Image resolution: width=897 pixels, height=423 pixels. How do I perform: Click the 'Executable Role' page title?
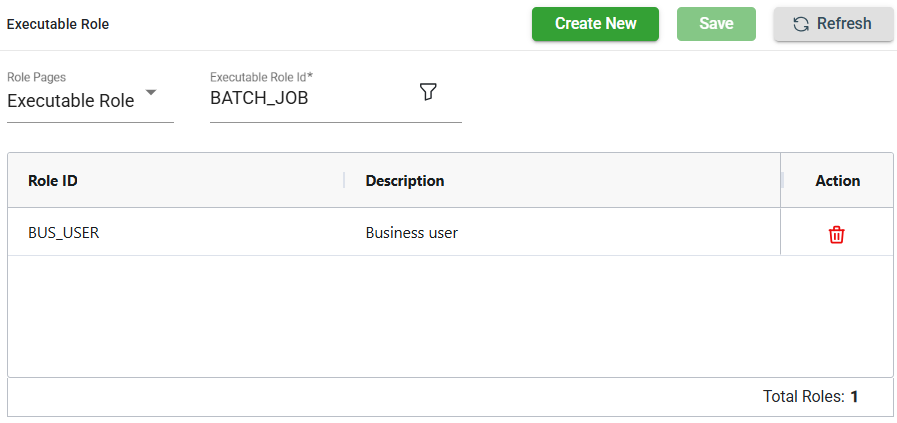[58, 24]
